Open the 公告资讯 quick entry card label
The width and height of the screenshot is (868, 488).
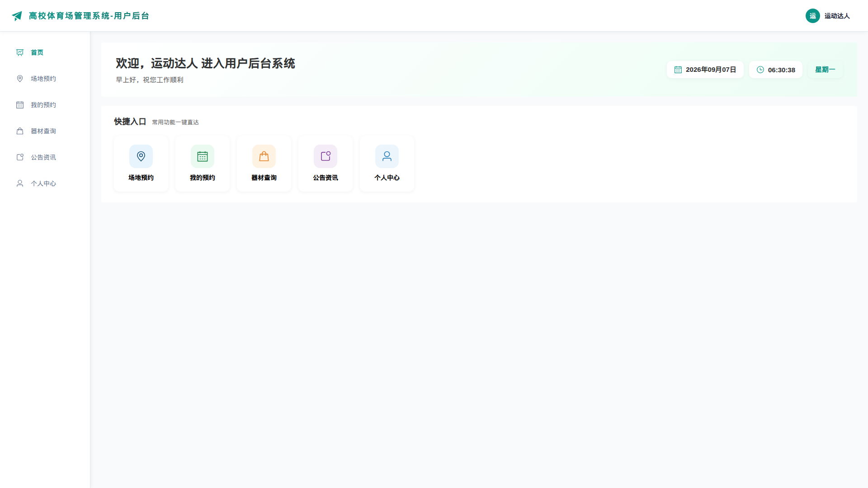point(325,178)
